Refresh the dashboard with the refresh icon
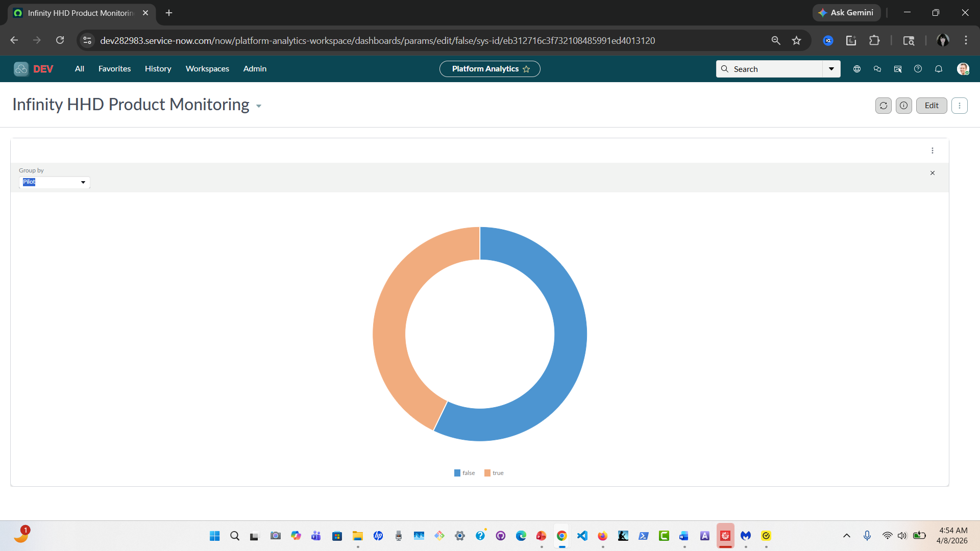Image resolution: width=980 pixels, height=551 pixels. [x=883, y=106]
